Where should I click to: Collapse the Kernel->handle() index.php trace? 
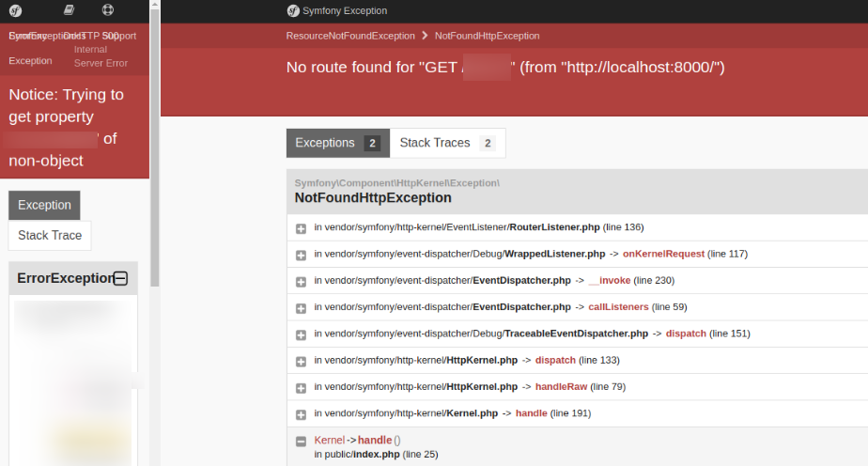[302, 441]
